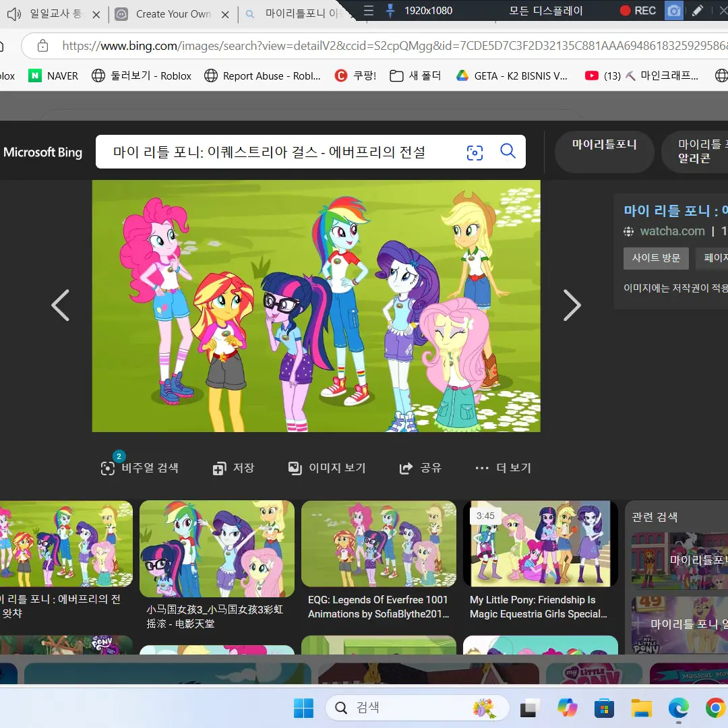728x728 pixels.
Task: Switch to Microsoft Edge on taskbar
Action: (678, 708)
